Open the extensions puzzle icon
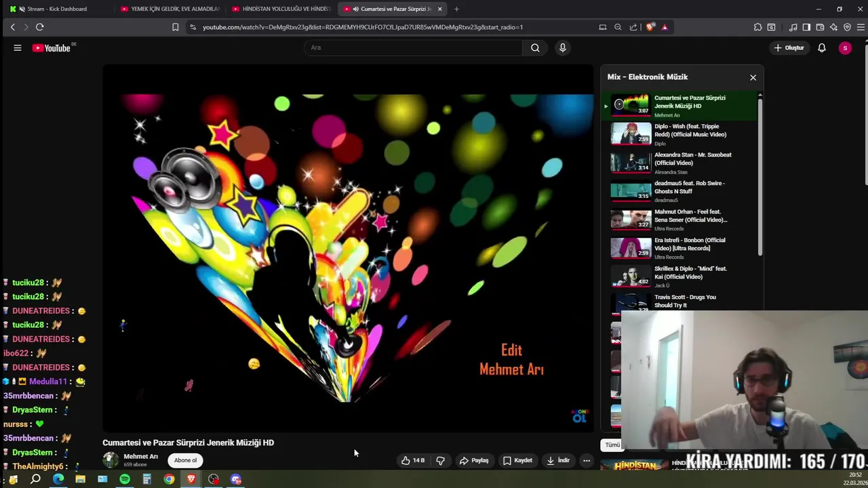 757,27
